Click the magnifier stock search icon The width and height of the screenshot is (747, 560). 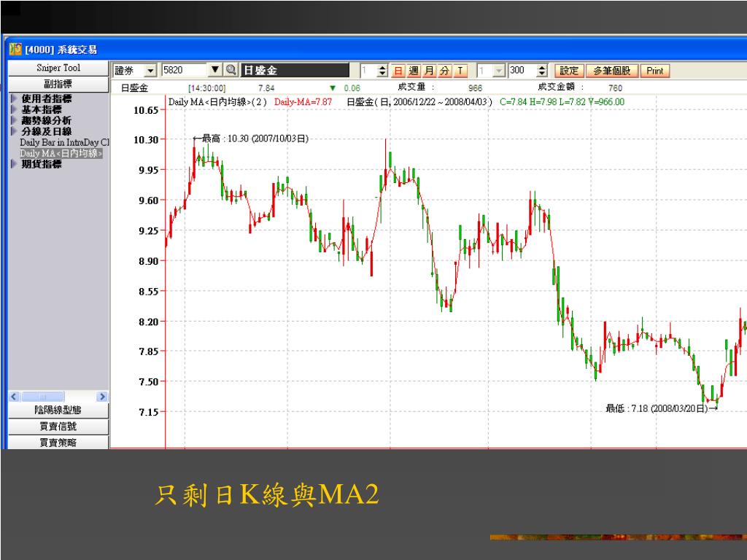(231, 71)
